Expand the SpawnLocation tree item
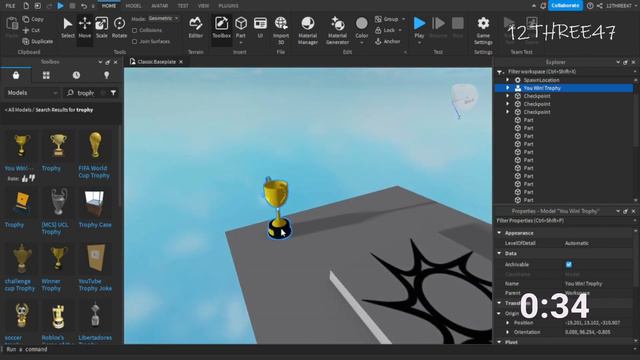640x360 pixels. [508, 80]
